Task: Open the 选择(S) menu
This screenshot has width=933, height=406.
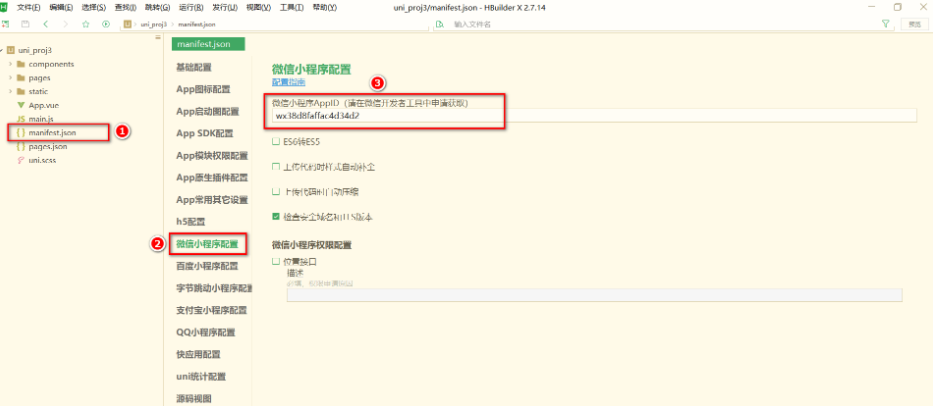Action: pyautogui.click(x=93, y=8)
